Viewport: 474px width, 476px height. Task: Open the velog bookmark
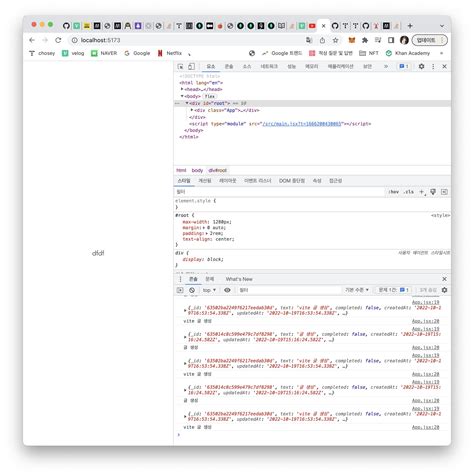tap(73, 53)
